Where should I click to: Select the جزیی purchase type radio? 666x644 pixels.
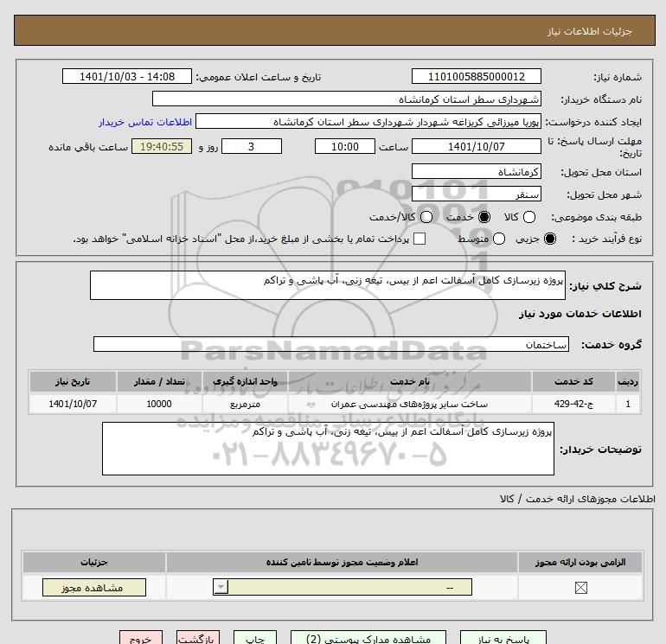pos(549,239)
